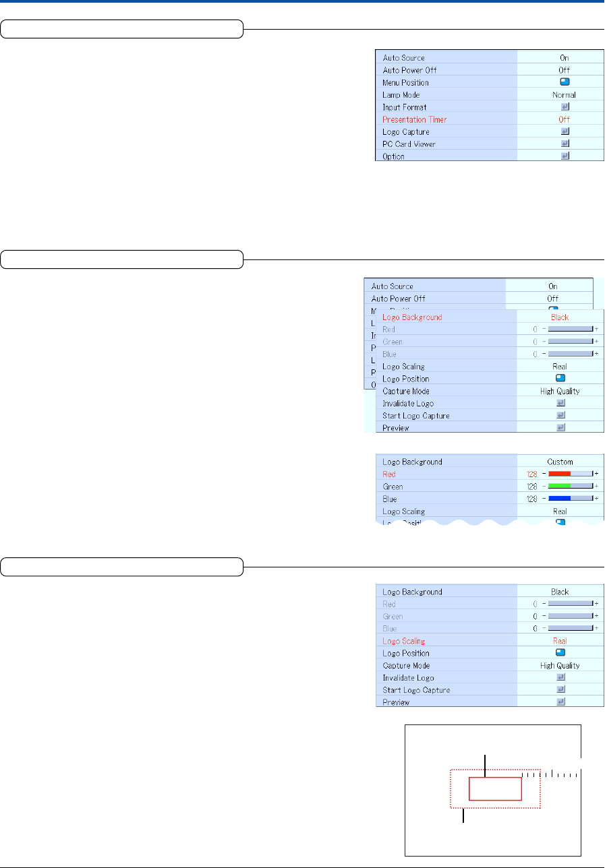Viewport: 607px width, 868px height.
Task: Select the Input Format menu item
Action: point(404,107)
